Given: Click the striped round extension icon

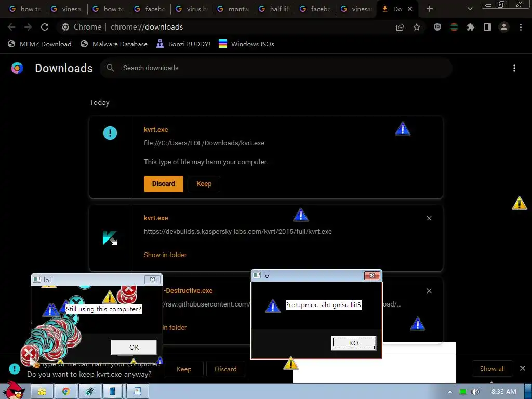Looking at the screenshot, I should point(454,27).
